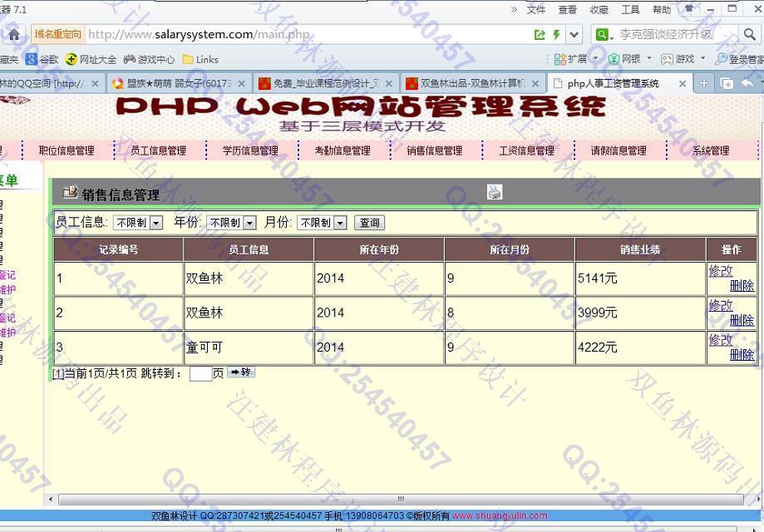This screenshot has height=532, width=764.
Task: Click the browser address bar URL
Action: [199, 35]
